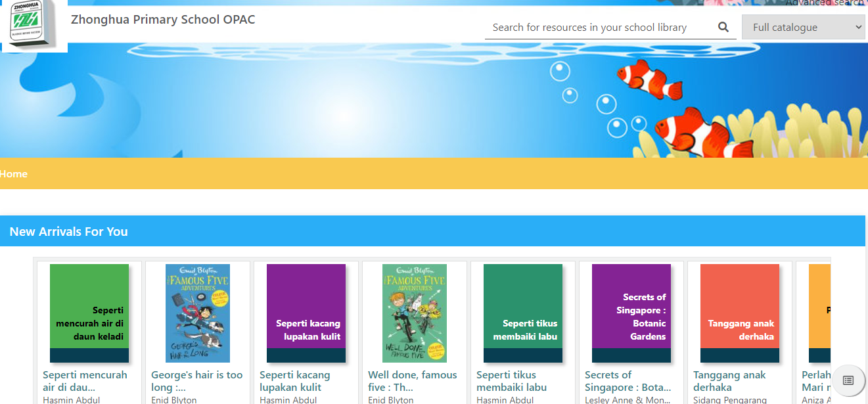Go to the Home menu item

[x=14, y=174]
